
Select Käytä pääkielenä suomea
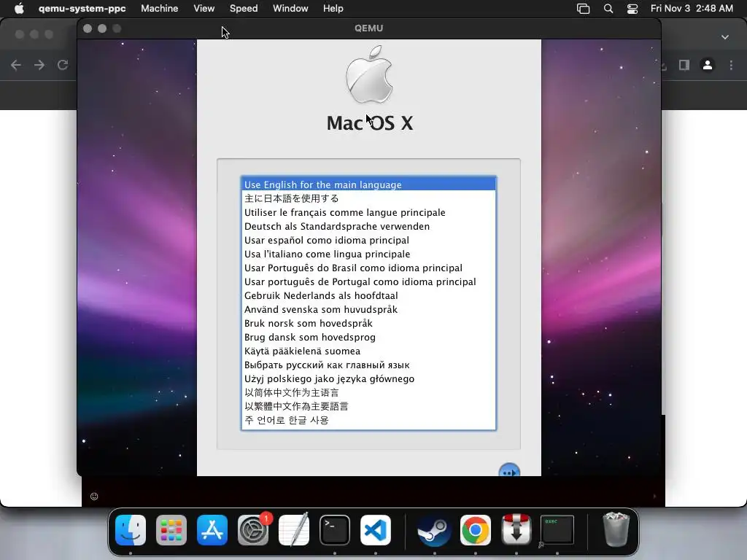(x=368, y=351)
